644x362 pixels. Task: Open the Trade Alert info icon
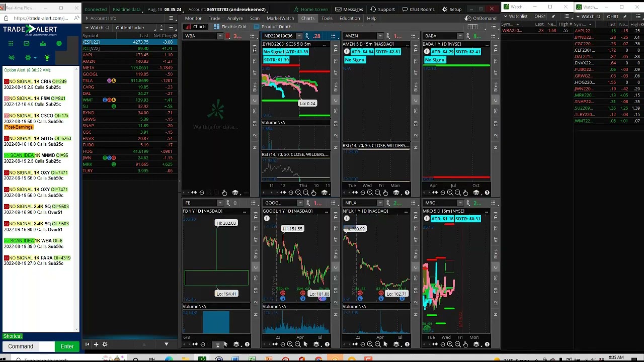pyautogui.click(x=59, y=43)
